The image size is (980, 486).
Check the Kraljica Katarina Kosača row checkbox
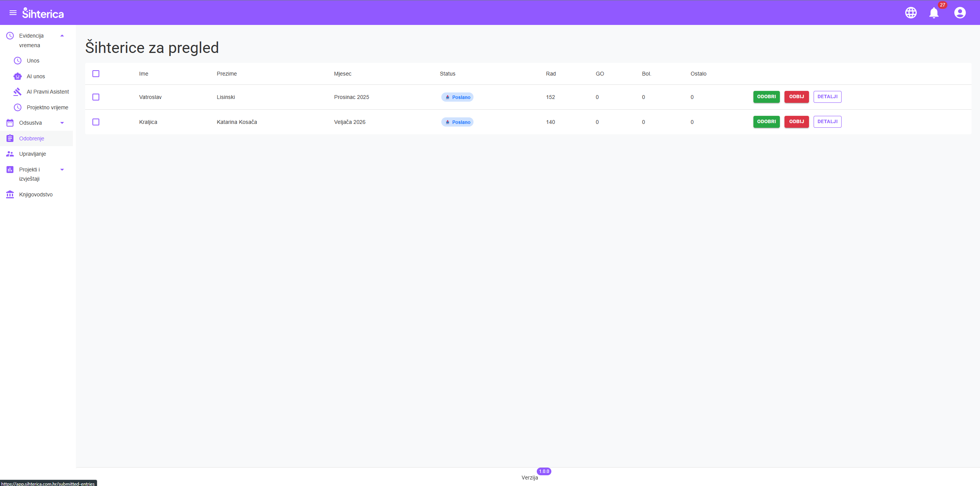point(96,122)
